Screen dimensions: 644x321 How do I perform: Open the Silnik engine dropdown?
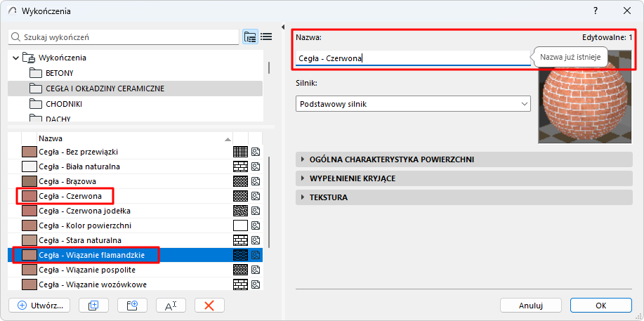point(412,104)
